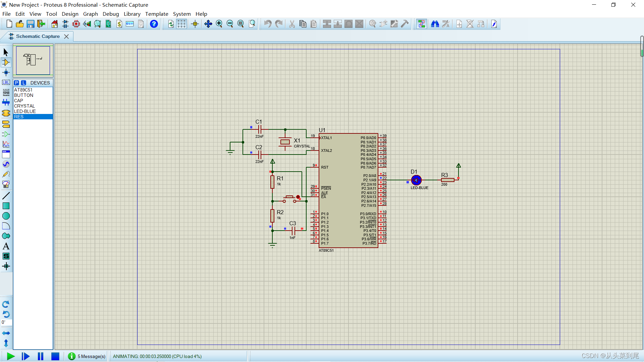Save the current project
The image size is (644, 362).
(x=31, y=24)
